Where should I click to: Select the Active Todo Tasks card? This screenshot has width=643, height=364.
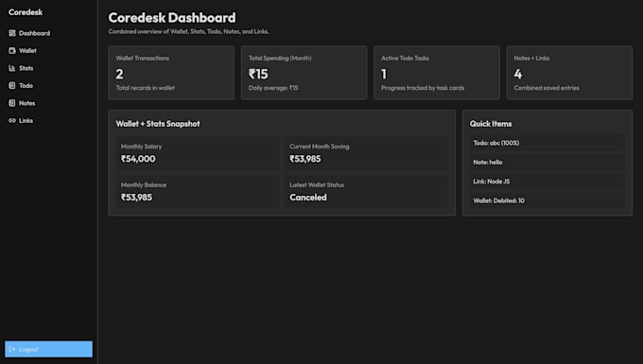pyautogui.click(x=437, y=73)
